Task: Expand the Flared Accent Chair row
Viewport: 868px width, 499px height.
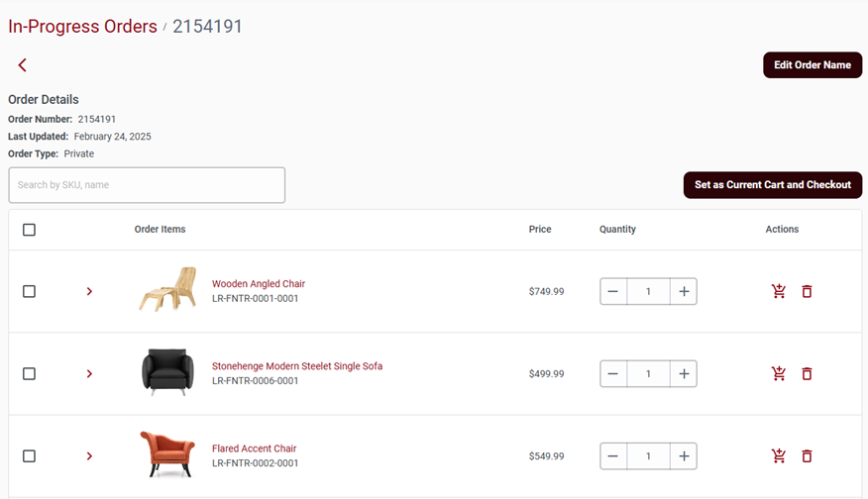Action: point(89,455)
